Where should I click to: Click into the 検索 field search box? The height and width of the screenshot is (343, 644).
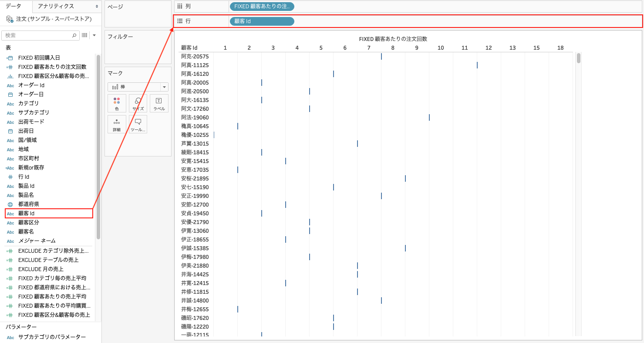tap(37, 35)
